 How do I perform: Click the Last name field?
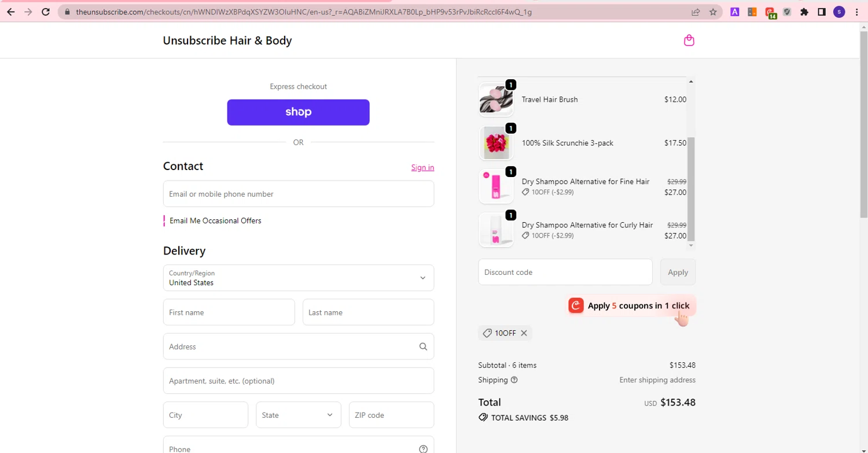(x=368, y=312)
